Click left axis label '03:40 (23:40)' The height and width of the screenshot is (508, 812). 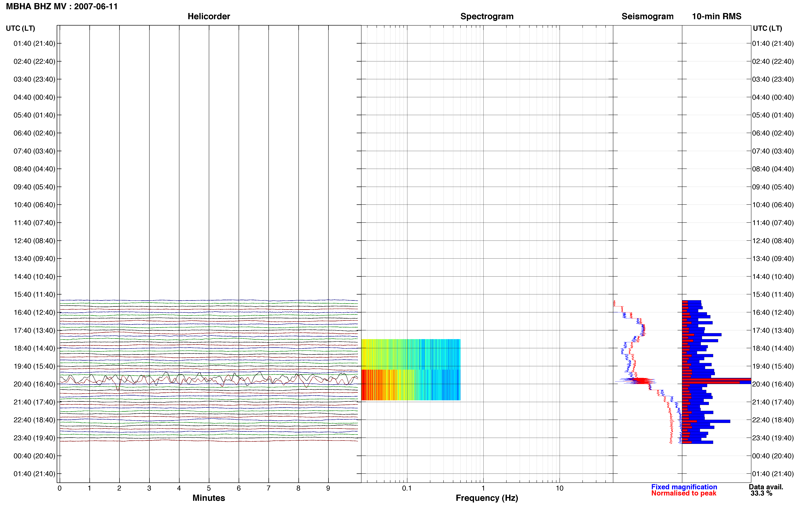pyautogui.click(x=34, y=79)
